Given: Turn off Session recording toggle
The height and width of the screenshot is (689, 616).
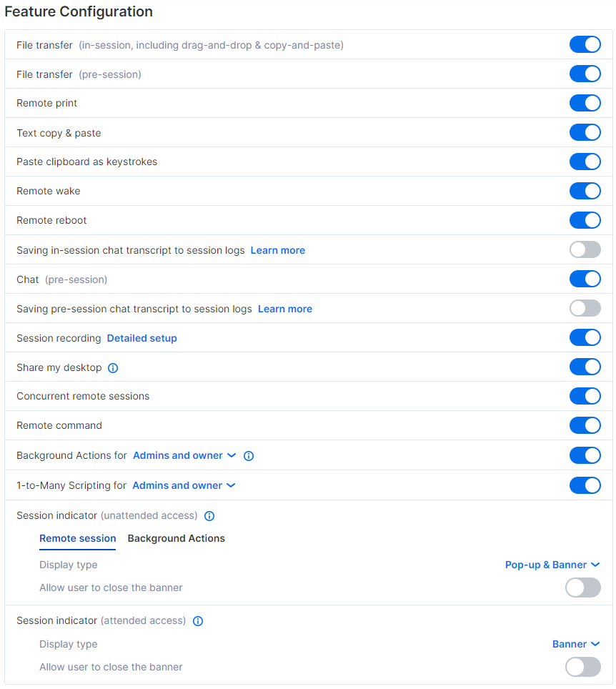Looking at the screenshot, I should pos(585,337).
